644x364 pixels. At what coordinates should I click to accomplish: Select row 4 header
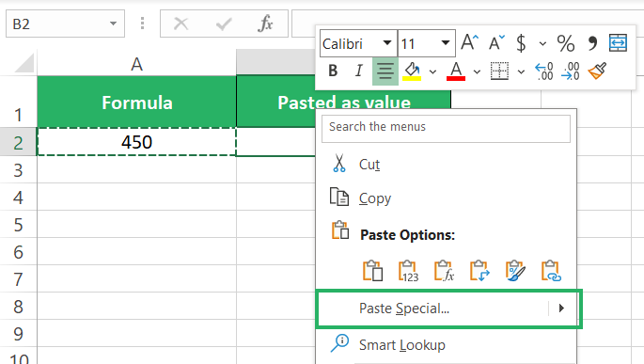(x=18, y=198)
